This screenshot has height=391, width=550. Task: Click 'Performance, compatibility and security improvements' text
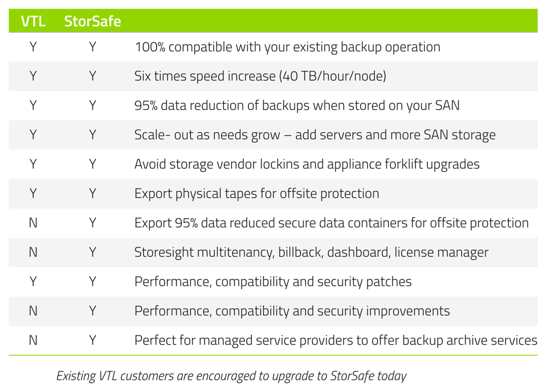pos(292,311)
